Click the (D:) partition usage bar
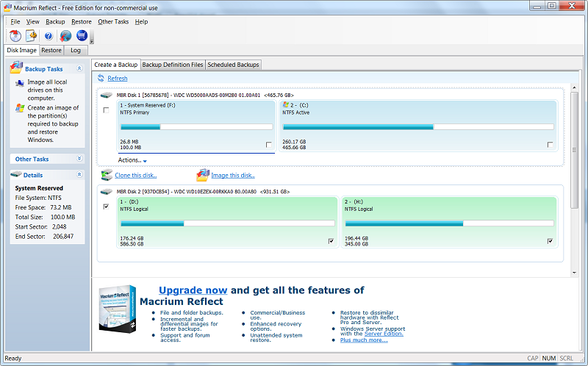Screen dimensions: 588x366 [228, 223]
